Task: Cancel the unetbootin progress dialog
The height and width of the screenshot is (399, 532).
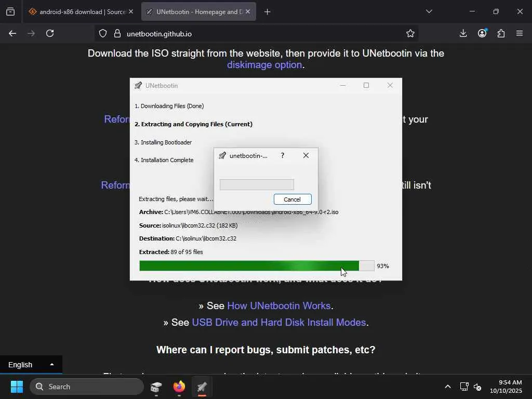Action: point(292,199)
